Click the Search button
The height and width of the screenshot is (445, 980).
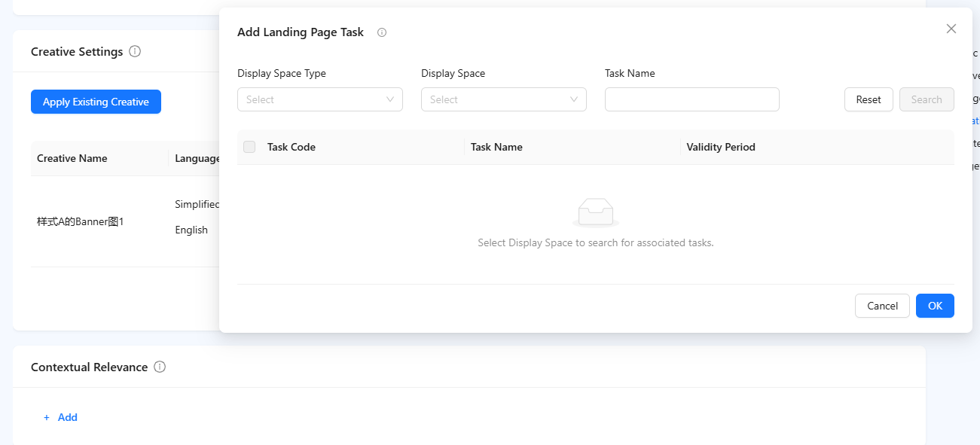pos(927,99)
